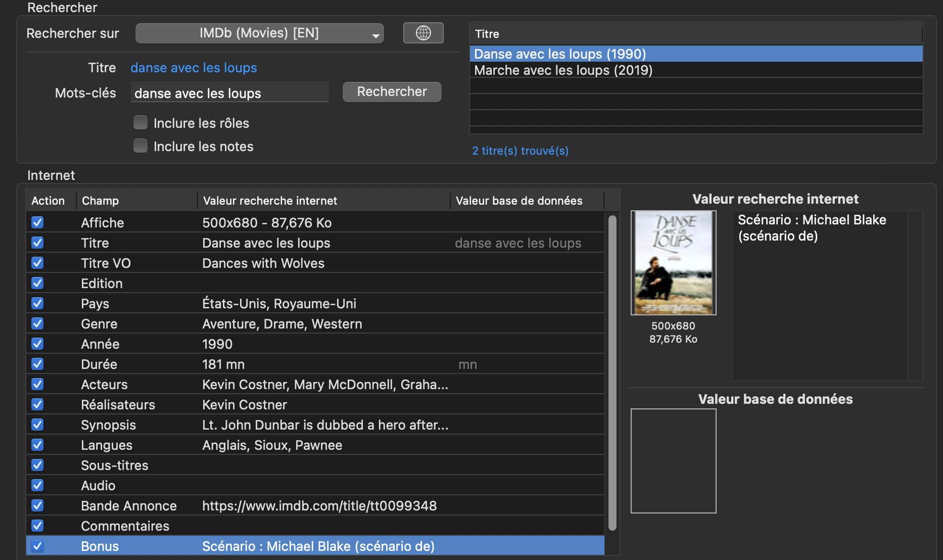Viewport: 943px width, 560px height.
Task: Click the Rechercher search button
Action: pos(392,92)
